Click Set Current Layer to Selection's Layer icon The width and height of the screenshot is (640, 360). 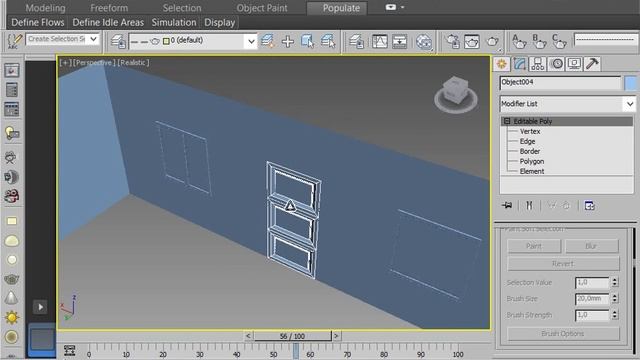pos(328,41)
